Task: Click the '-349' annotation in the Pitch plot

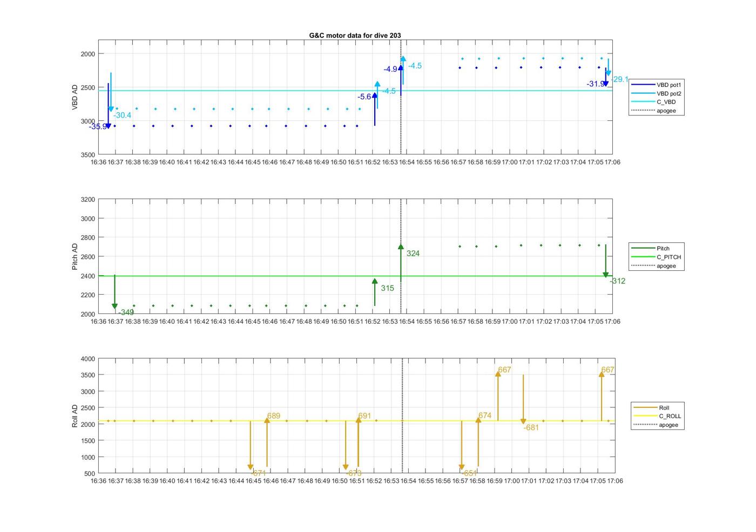Action: coord(126,312)
